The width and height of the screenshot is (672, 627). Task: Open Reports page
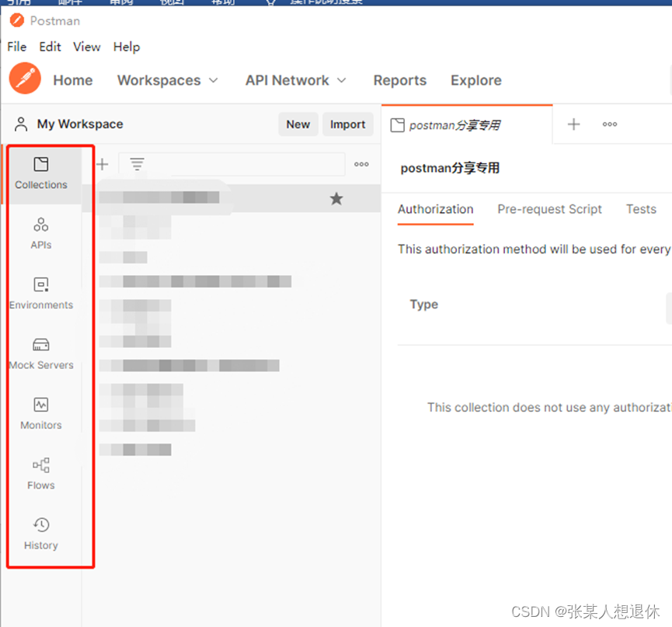(400, 81)
